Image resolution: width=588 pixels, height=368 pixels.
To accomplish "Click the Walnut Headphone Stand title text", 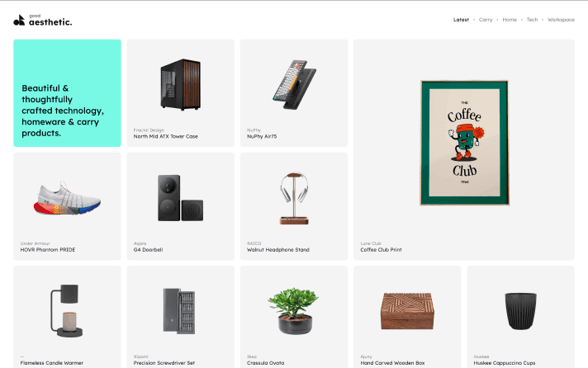I will pos(277,249).
